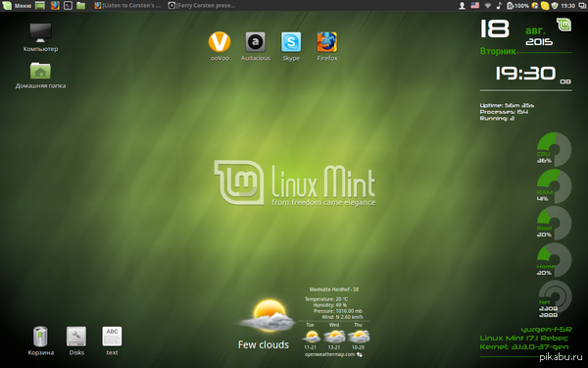The height and width of the screenshot is (368, 588).
Task: Click 'Linux Mint 17.1 Rebec' system text
Action: pyautogui.click(x=524, y=339)
